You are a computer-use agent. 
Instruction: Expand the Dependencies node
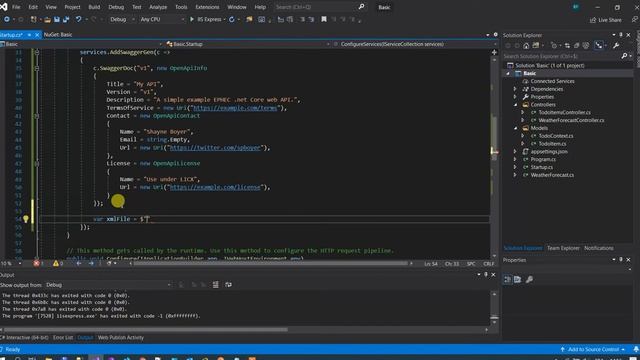(516, 89)
